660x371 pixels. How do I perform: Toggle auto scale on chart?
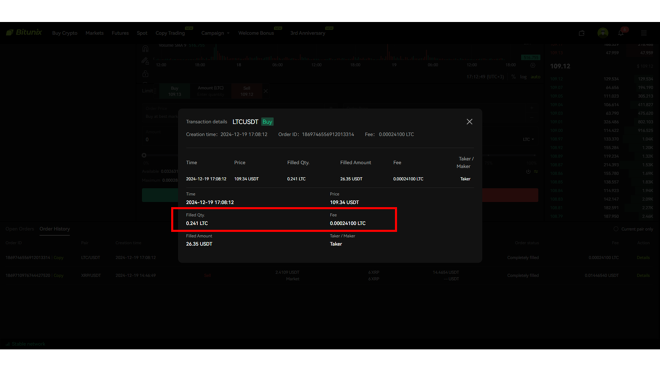535,77
